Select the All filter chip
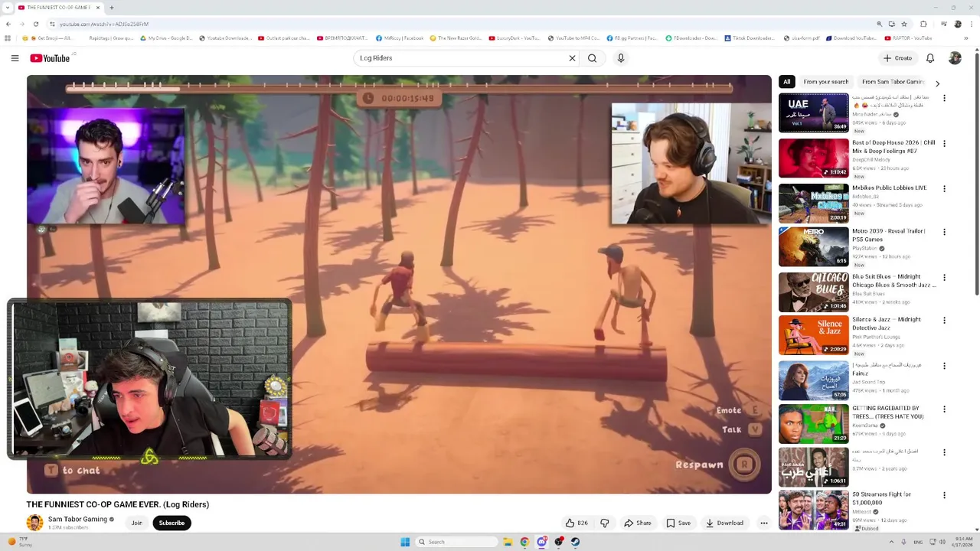Viewport: 980px width, 551px height. point(786,82)
